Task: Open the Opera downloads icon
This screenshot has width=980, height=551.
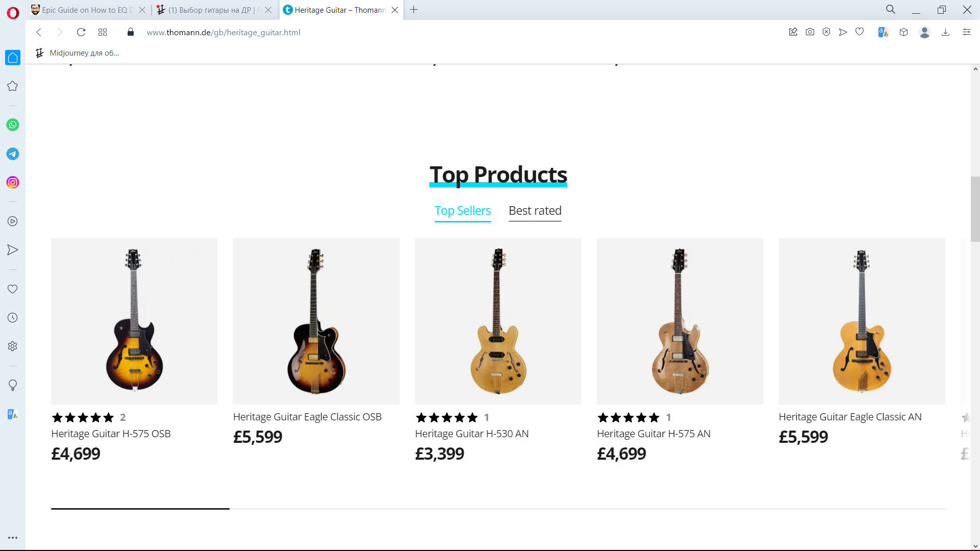Action: [945, 32]
